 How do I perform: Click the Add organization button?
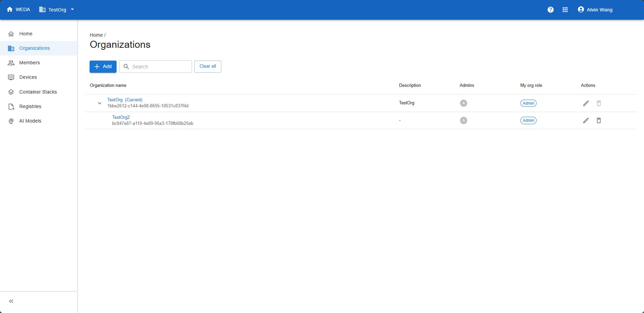pyautogui.click(x=103, y=67)
